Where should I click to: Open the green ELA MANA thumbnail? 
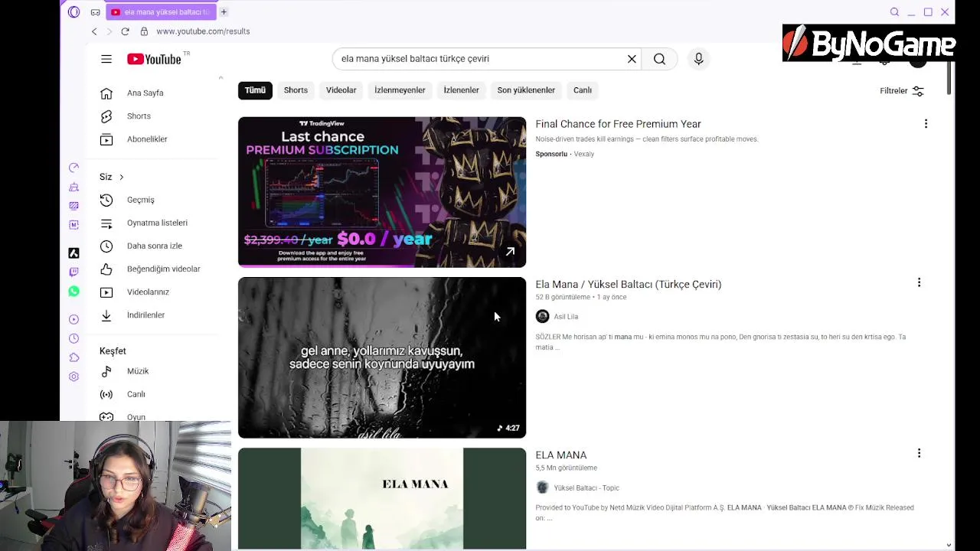382,499
